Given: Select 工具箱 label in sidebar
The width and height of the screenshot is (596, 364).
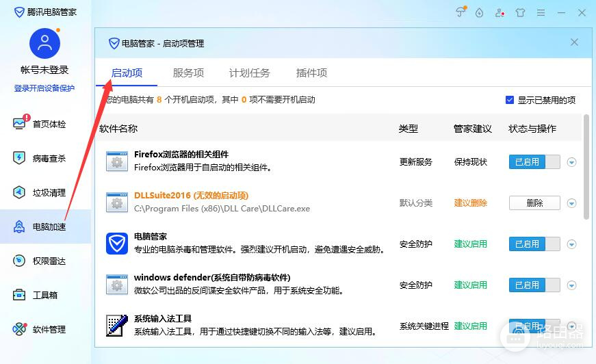Looking at the screenshot, I should [x=45, y=295].
